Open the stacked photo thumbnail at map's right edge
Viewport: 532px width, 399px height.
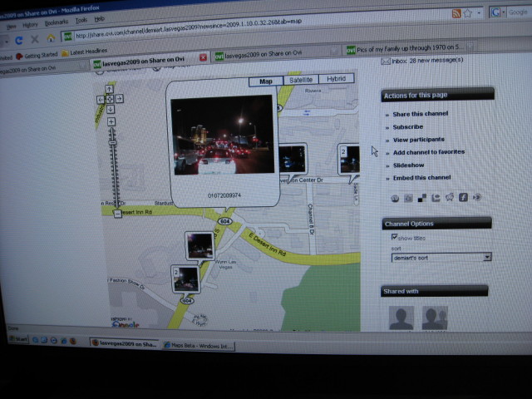(349, 160)
